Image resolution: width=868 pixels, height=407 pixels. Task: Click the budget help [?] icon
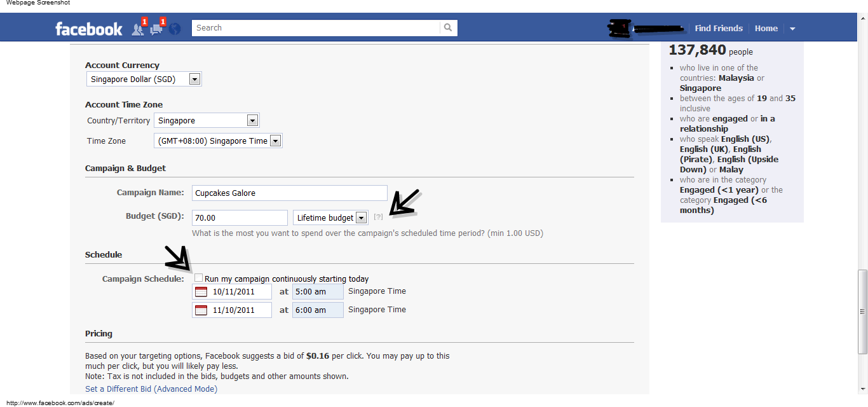point(379,217)
